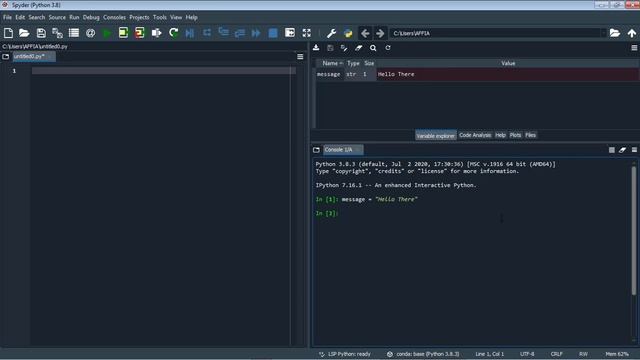Switch to Code Analysis tab

coord(475,135)
